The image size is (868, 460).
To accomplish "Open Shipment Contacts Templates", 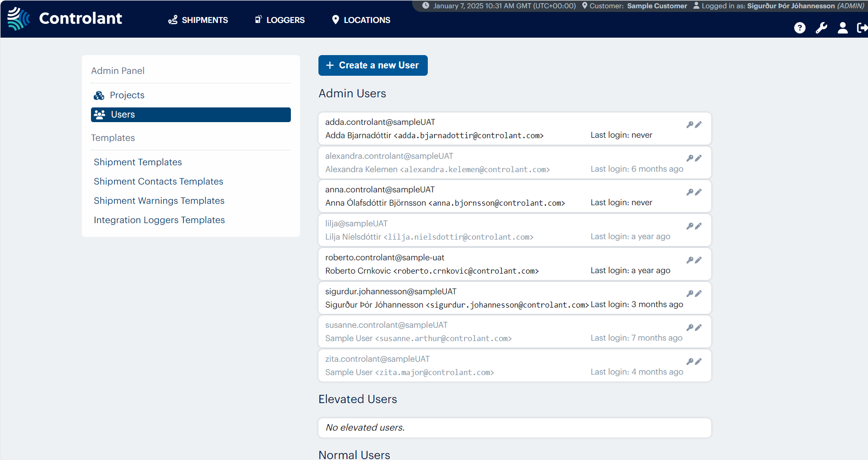I will pyautogui.click(x=159, y=181).
